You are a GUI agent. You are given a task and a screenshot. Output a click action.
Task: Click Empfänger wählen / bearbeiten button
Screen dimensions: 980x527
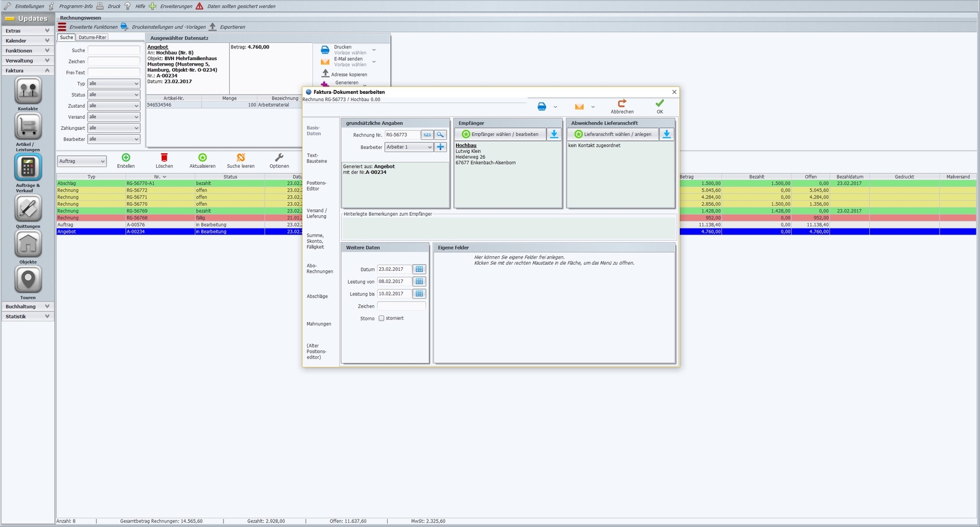point(500,134)
